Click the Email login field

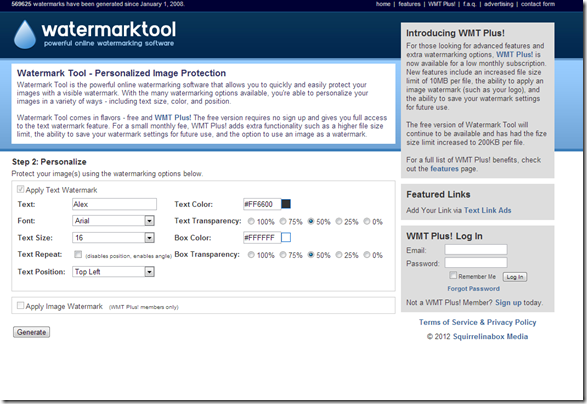476,249
